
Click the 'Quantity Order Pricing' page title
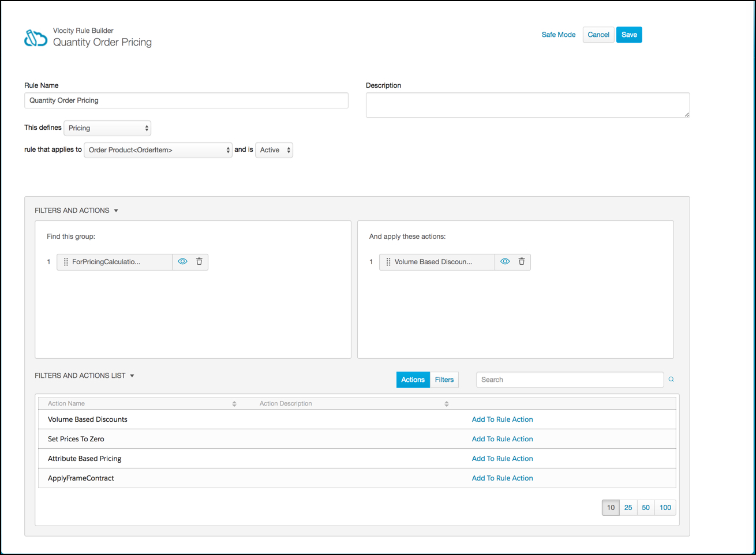(x=102, y=42)
